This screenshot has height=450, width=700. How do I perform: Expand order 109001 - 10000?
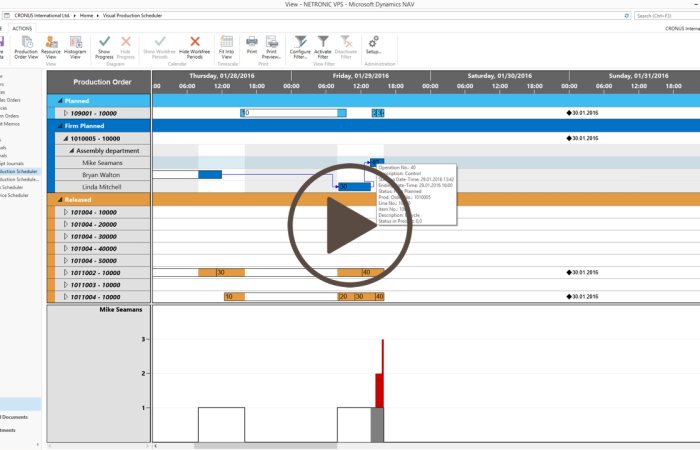(66, 113)
